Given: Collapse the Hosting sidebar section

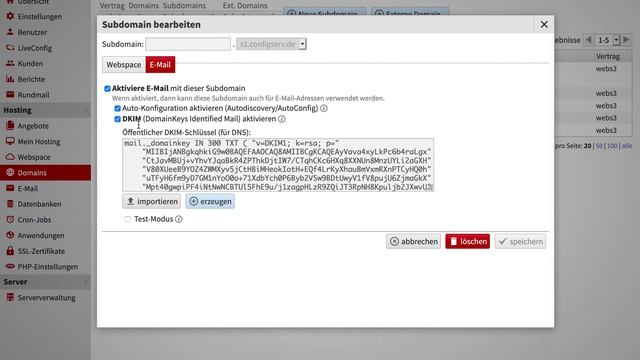Looking at the screenshot, I should pos(85,110).
